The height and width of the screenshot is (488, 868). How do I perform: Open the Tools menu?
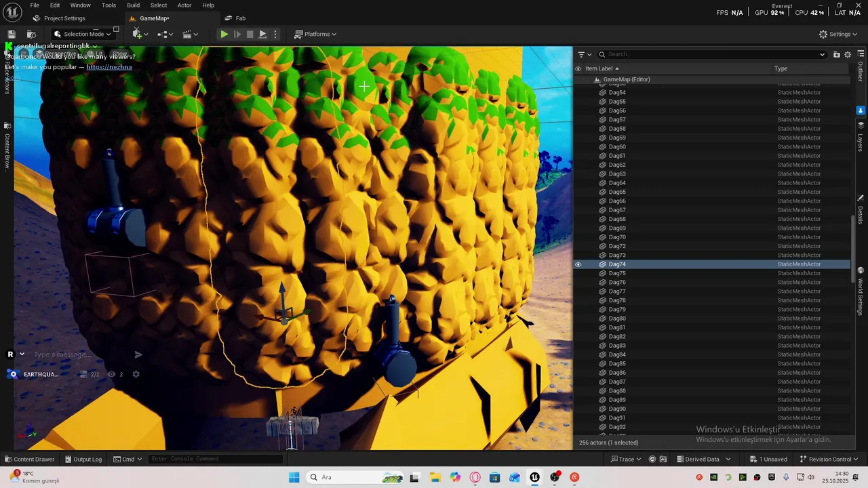point(108,5)
